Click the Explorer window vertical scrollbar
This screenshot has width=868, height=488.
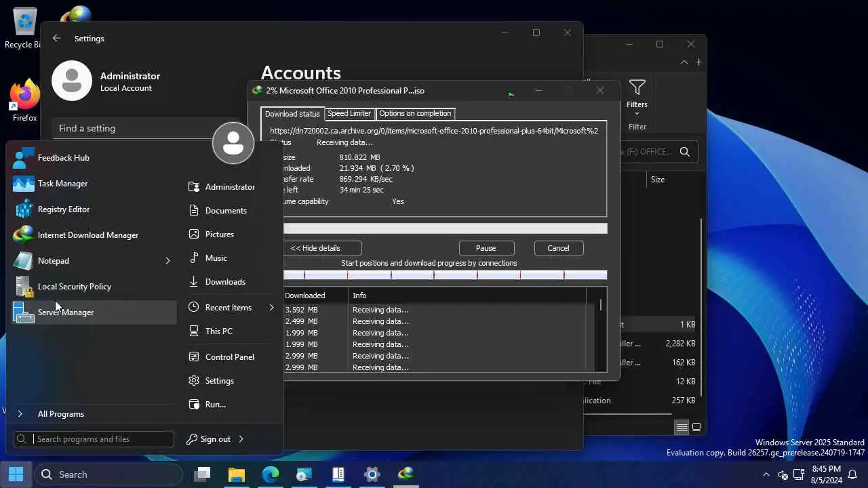pos(701,308)
